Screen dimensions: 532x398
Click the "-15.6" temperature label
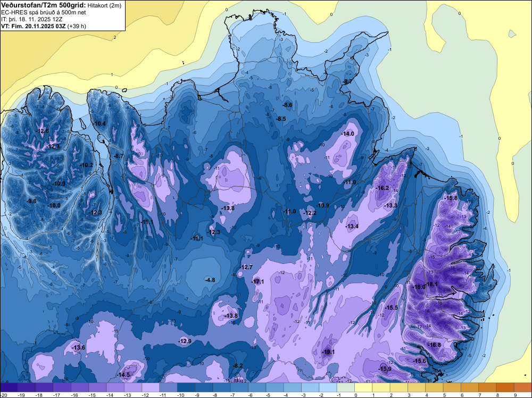click(420, 361)
